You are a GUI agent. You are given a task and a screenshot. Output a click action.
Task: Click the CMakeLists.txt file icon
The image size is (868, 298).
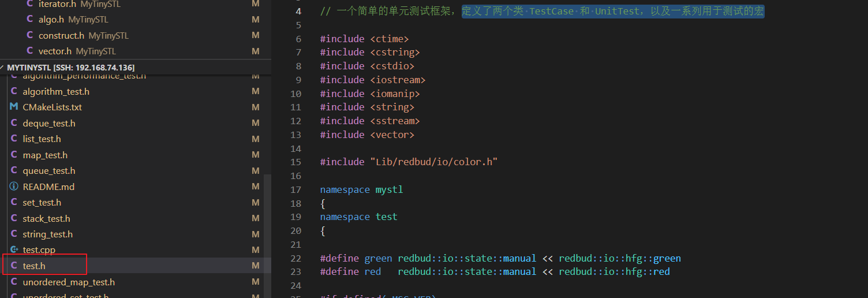tap(14, 107)
